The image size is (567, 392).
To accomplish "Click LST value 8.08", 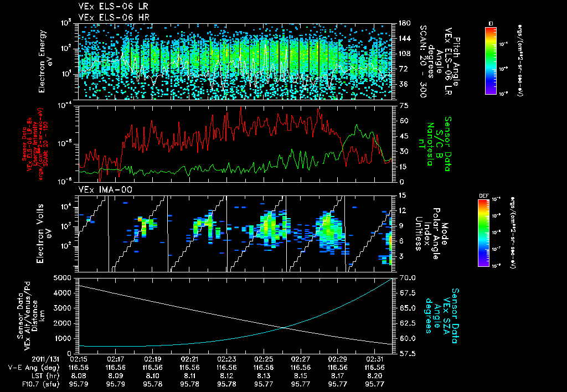I will [79, 376].
